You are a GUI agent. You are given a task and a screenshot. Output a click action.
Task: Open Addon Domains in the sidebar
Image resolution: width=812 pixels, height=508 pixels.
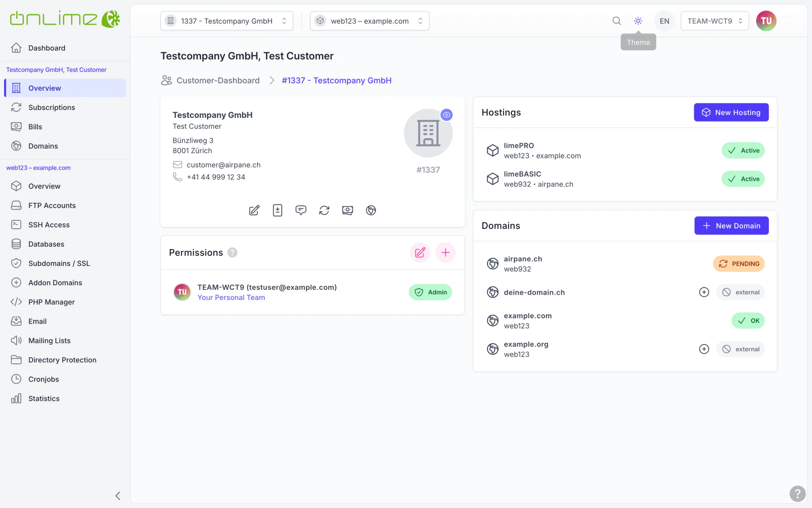coord(65,282)
